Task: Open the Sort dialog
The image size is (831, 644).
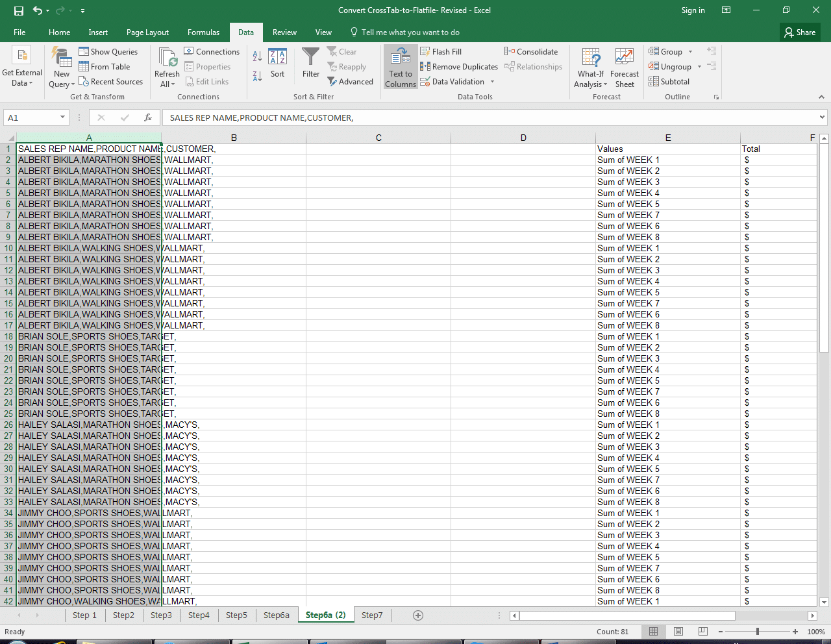Action: click(278, 63)
